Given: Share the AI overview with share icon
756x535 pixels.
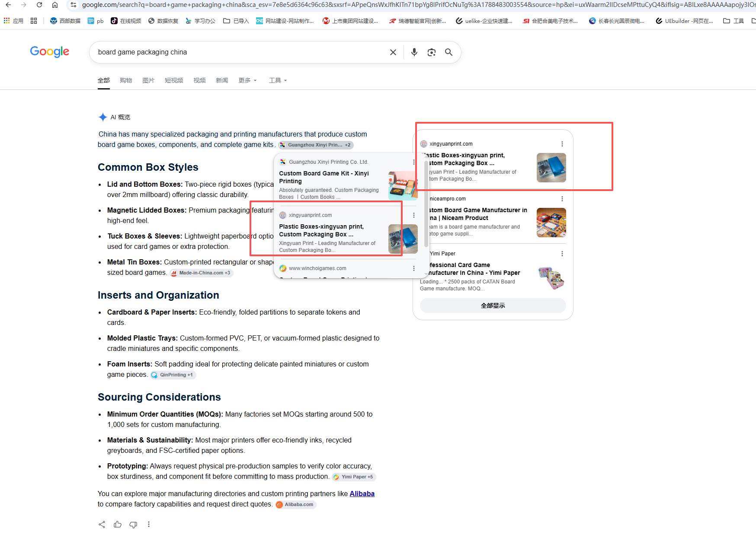Looking at the screenshot, I should (x=102, y=524).
